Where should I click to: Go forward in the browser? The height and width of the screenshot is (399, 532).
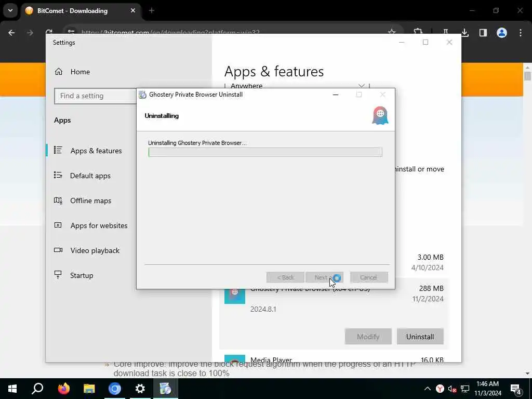point(30,33)
